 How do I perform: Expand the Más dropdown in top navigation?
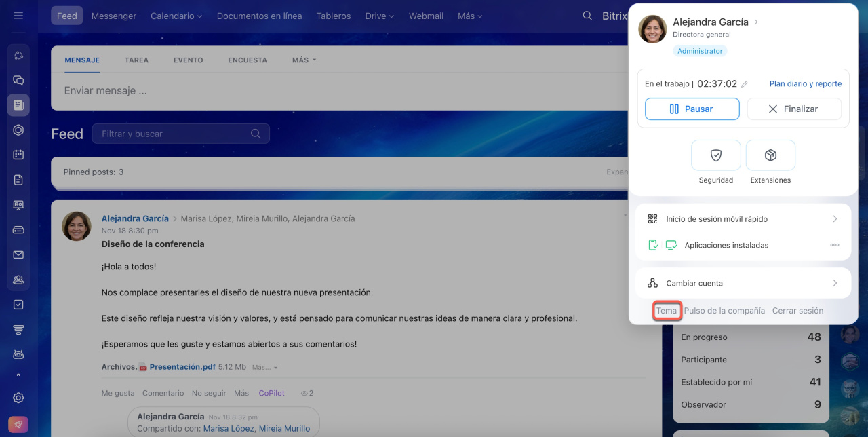tap(470, 16)
